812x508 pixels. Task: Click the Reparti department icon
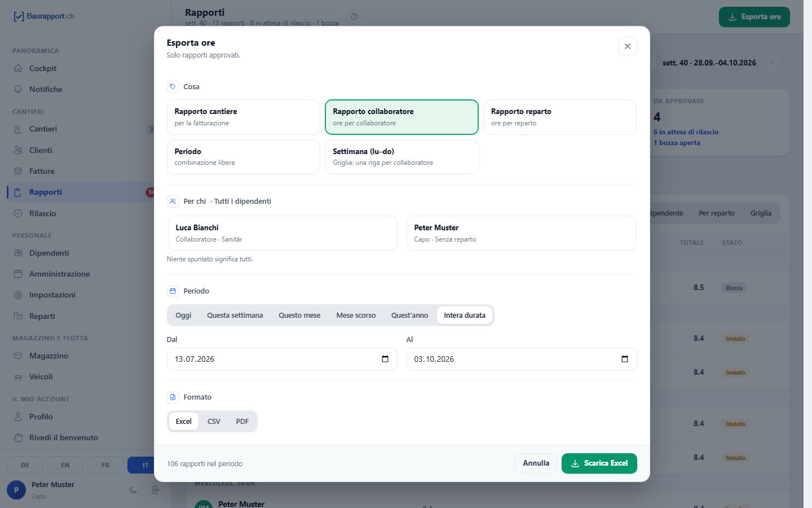(18, 316)
